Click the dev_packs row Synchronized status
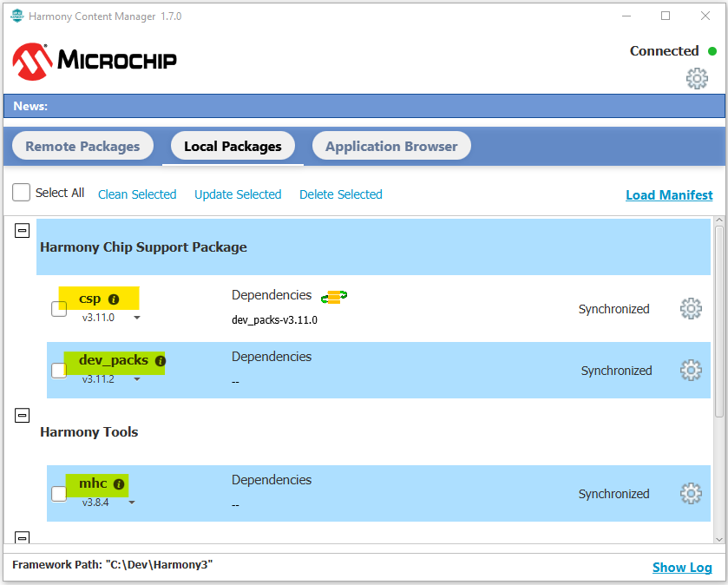Screen dimensions: 728x585 (617, 371)
